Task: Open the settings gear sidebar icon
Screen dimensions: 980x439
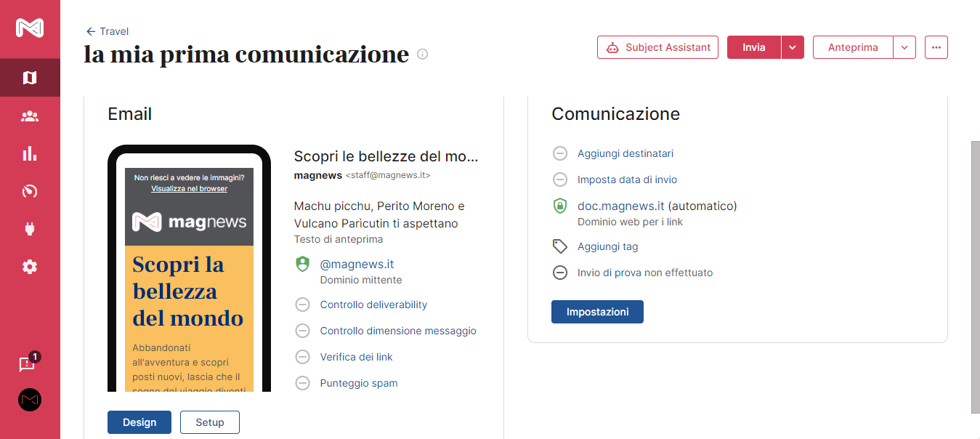Action: [30, 267]
